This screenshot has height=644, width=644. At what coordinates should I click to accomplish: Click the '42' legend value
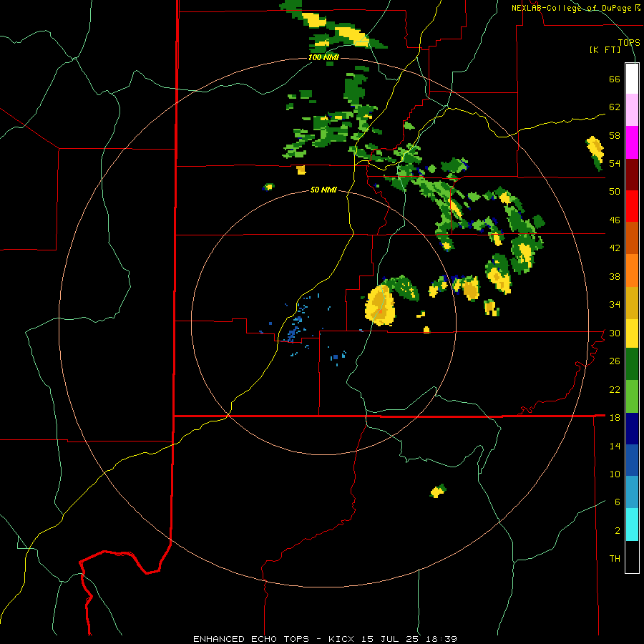tap(615, 248)
